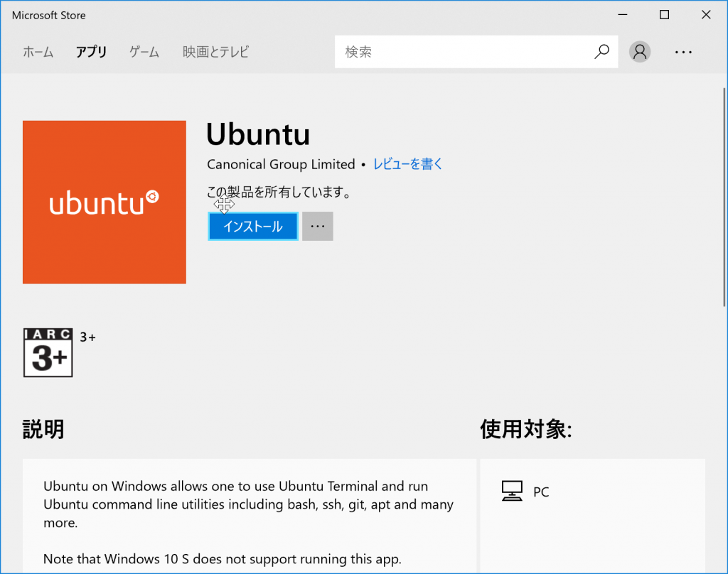Screen dimensions: 728x574
Task: Click the 3+ rating text
Action: pos(87,337)
